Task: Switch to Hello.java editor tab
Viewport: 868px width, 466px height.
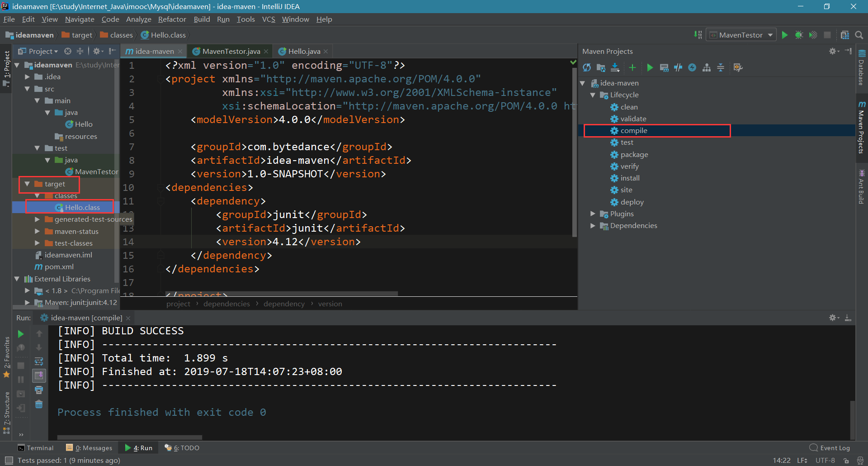Action: [304, 51]
